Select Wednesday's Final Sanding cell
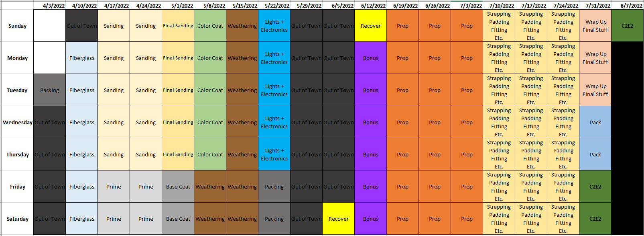This screenshot has height=236, width=644. (178, 122)
